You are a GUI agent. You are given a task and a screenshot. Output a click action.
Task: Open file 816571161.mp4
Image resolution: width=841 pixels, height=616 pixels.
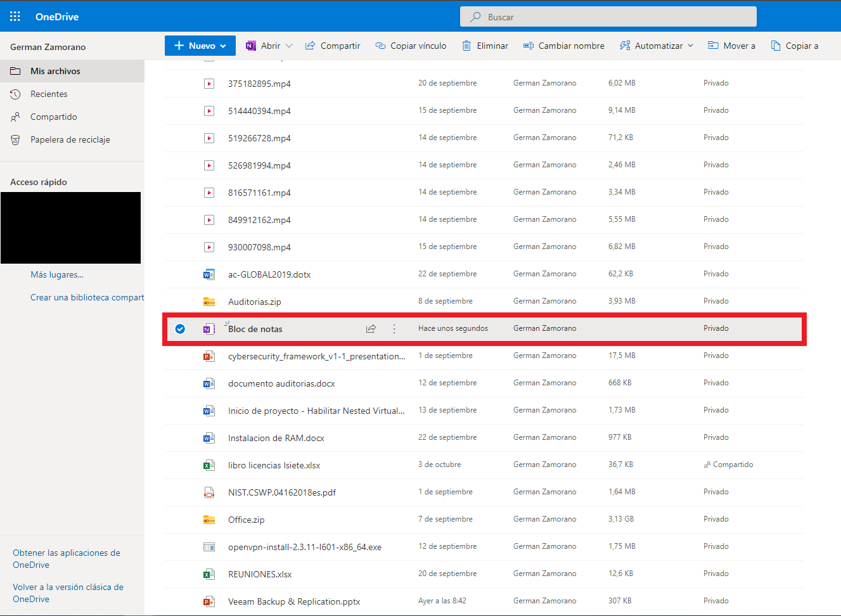259,193
